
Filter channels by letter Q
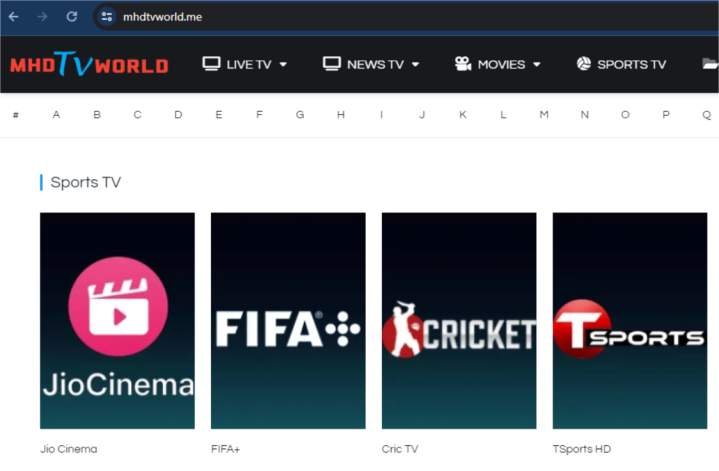707,115
